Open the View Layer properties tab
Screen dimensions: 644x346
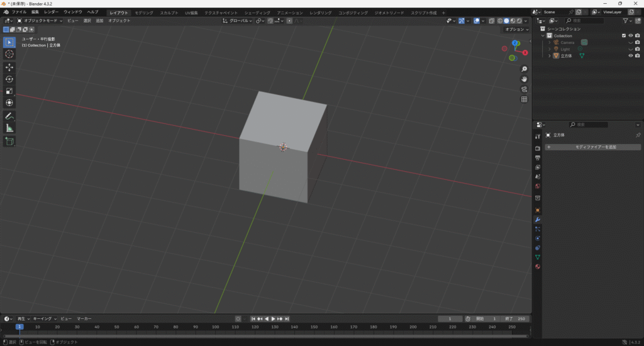(537, 167)
